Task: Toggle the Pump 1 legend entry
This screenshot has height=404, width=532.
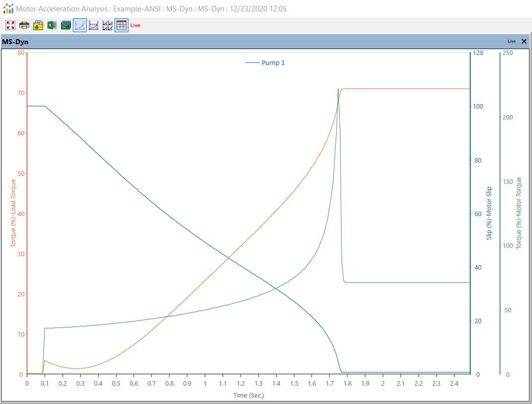Action: pos(266,62)
